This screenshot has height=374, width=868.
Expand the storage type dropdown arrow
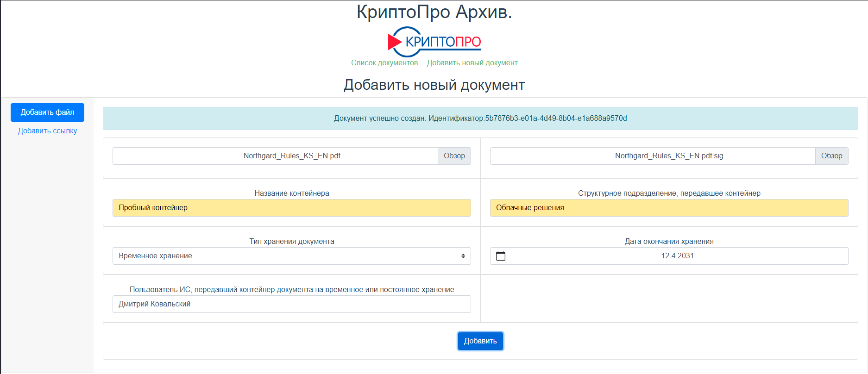[463, 256]
